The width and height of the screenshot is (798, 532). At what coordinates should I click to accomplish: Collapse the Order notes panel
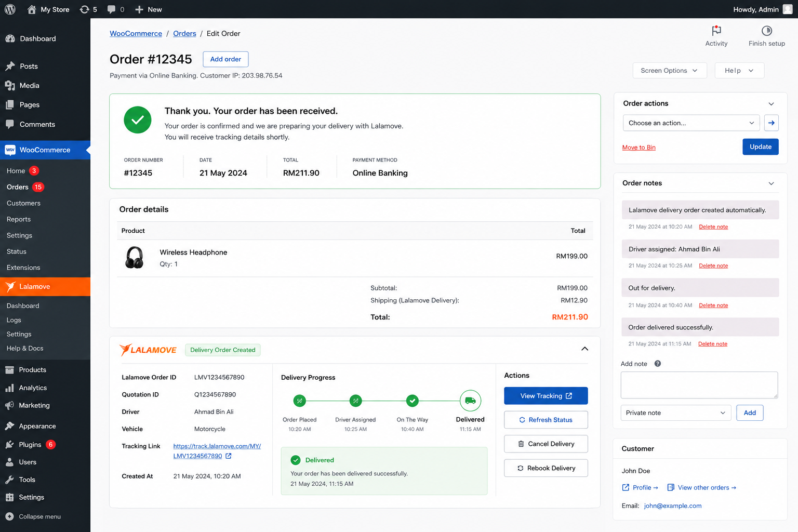tap(771, 183)
